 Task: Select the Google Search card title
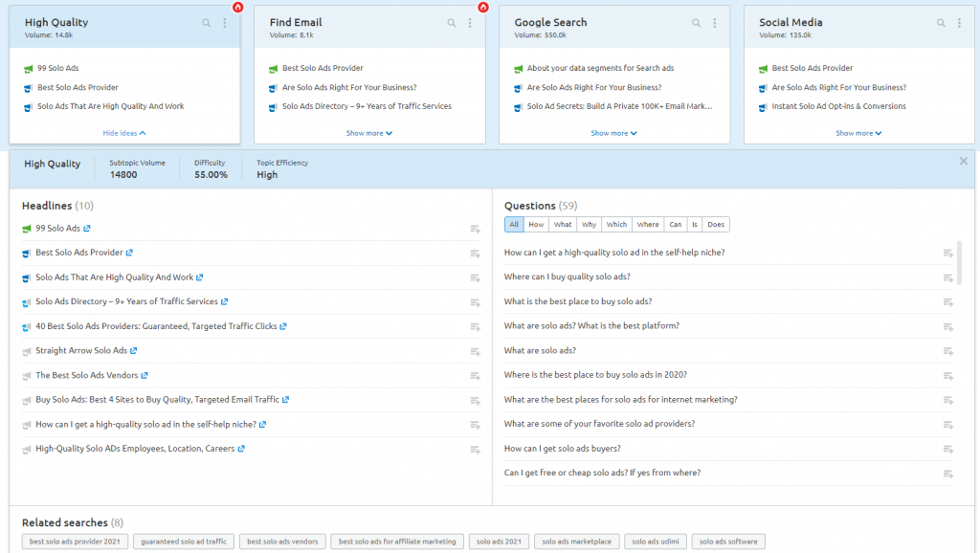(550, 22)
